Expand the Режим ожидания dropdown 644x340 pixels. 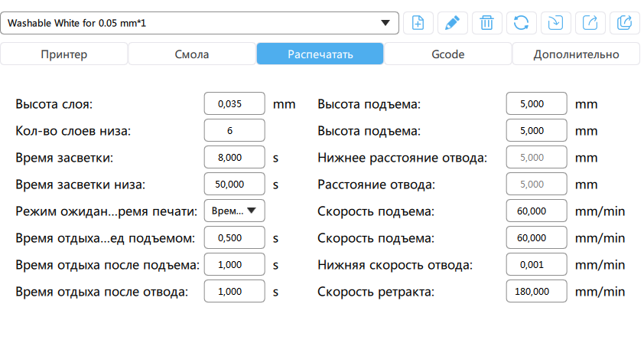[x=235, y=211]
